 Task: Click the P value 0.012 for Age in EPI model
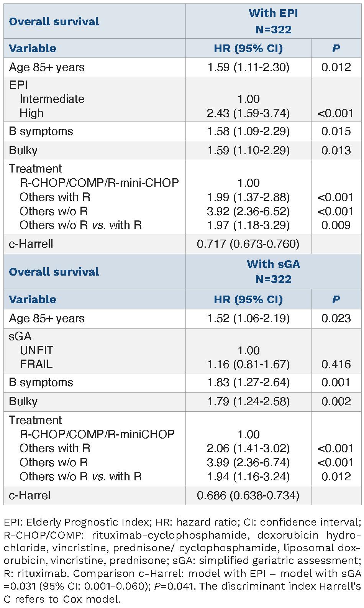[x=336, y=67]
